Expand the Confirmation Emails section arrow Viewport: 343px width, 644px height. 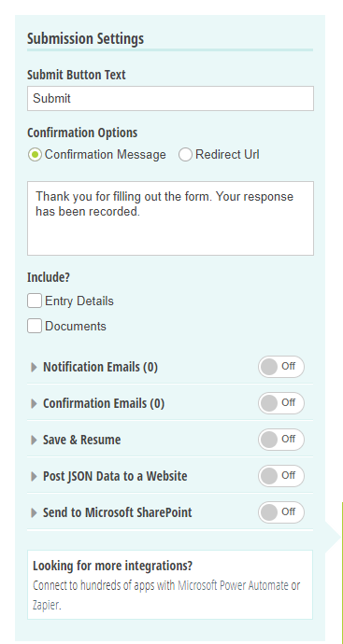pyautogui.click(x=34, y=404)
